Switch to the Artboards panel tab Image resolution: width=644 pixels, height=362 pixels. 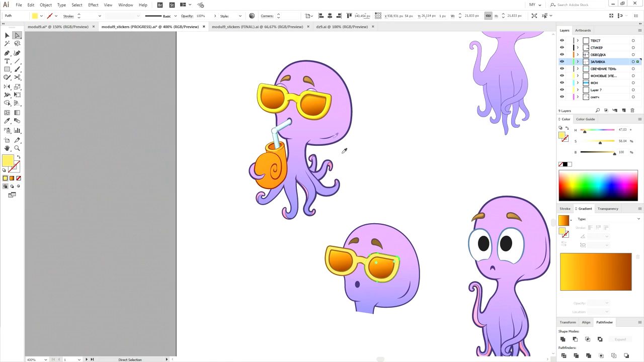tap(583, 30)
